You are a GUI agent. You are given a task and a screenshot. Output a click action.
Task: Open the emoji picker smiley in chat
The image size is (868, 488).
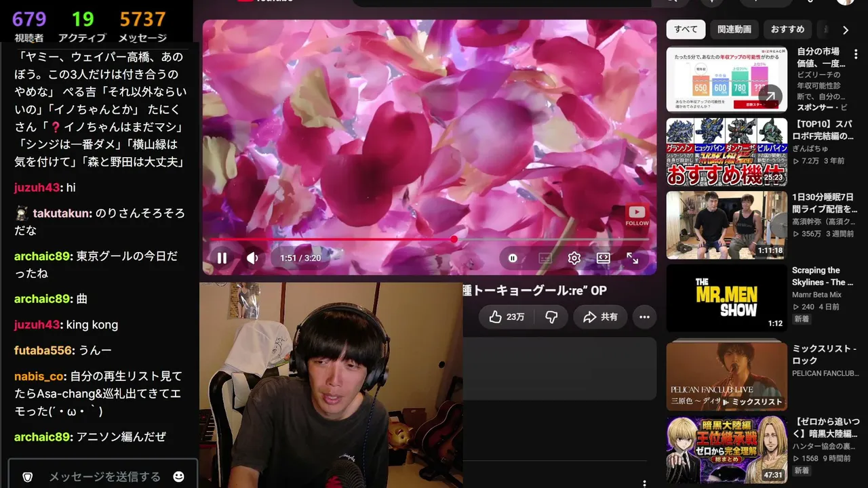pyautogui.click(x=179, y=476)
